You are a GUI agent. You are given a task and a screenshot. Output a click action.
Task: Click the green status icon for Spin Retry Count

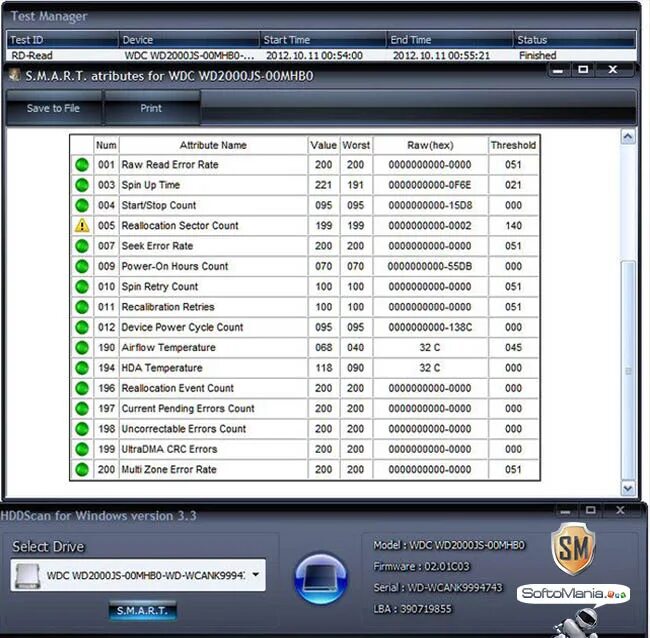82,286
